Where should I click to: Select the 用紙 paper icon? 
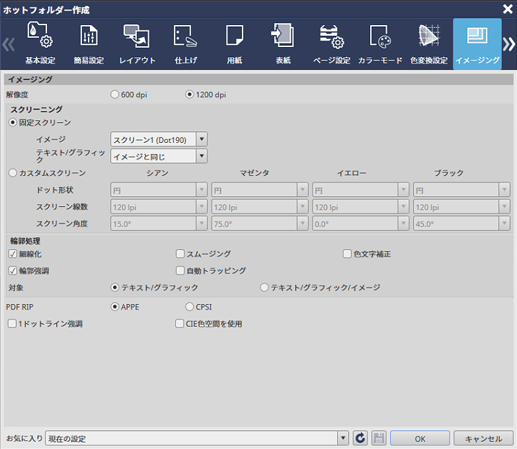(x=234, y=43)
